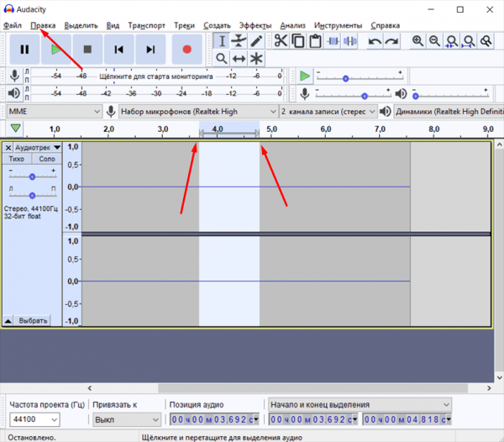
Task: Click the Pause transport button
Action: pyautogui.click(x=24, y=50)
